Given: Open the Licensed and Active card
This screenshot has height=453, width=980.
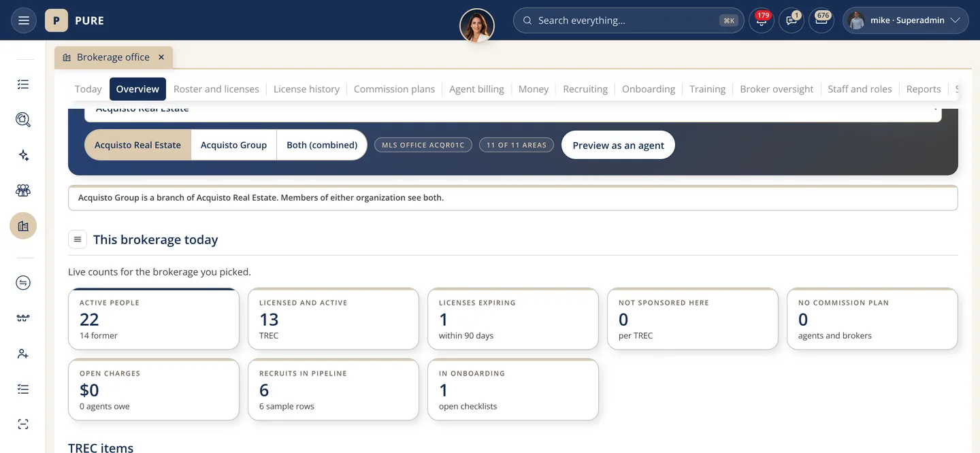Looking at the screenshot, I should (333, 319).
